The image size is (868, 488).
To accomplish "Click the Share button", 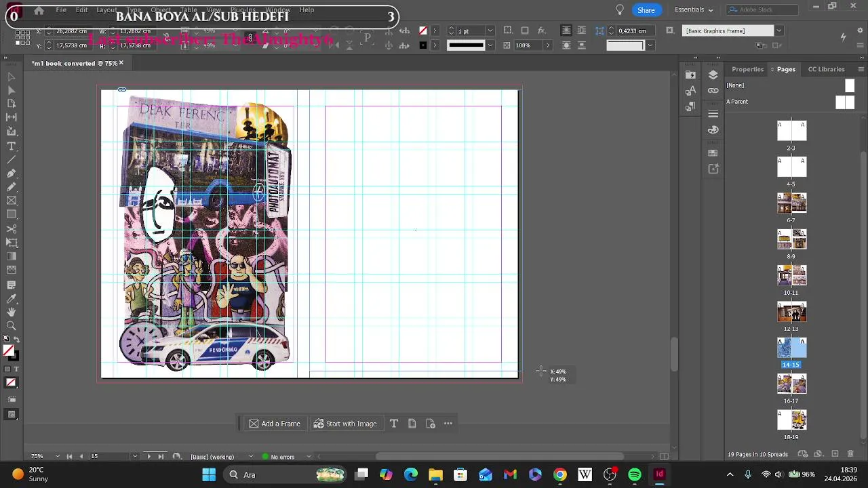I will (646, 9).
